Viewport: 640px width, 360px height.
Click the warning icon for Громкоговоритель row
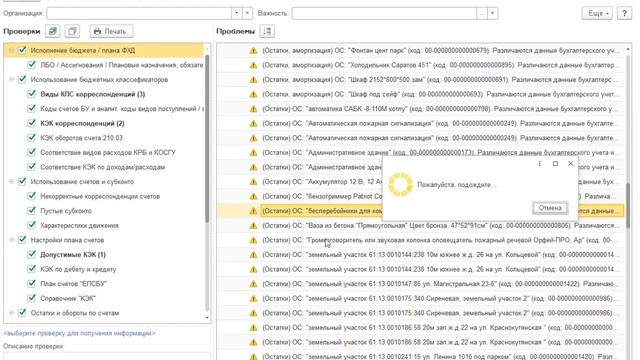[253, 240]
